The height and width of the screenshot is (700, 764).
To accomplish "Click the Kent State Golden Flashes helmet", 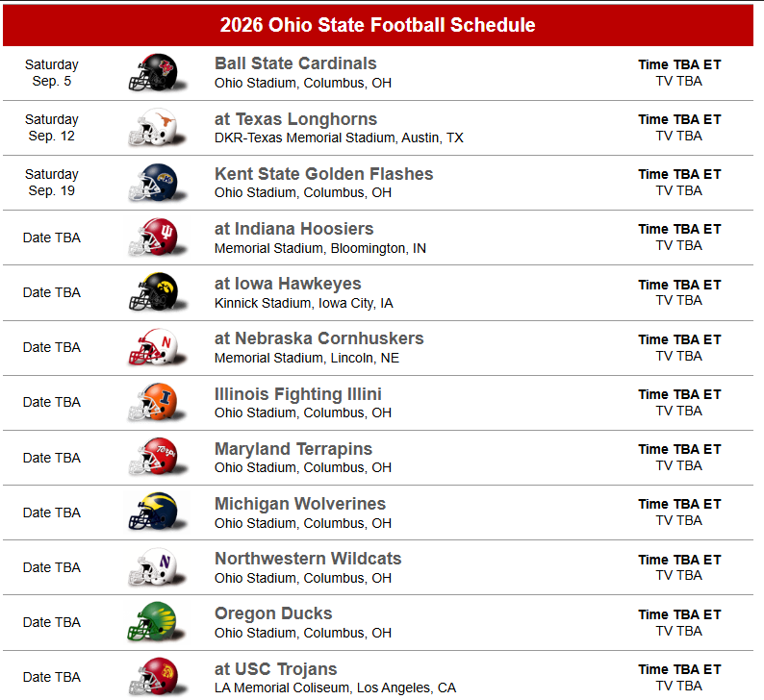I will pyautogui.click(x=152, y=183).
